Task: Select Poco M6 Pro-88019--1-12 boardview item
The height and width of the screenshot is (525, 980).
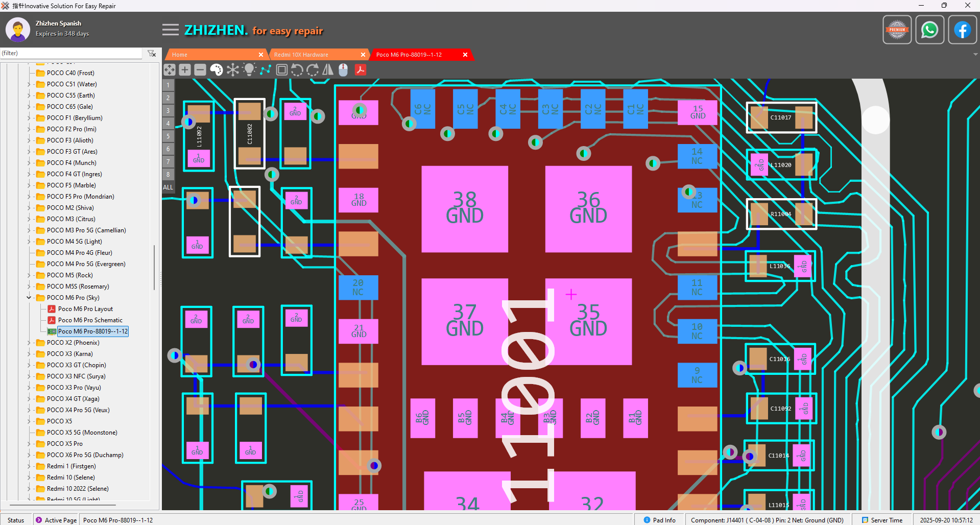Action: [x=92, y=331]
